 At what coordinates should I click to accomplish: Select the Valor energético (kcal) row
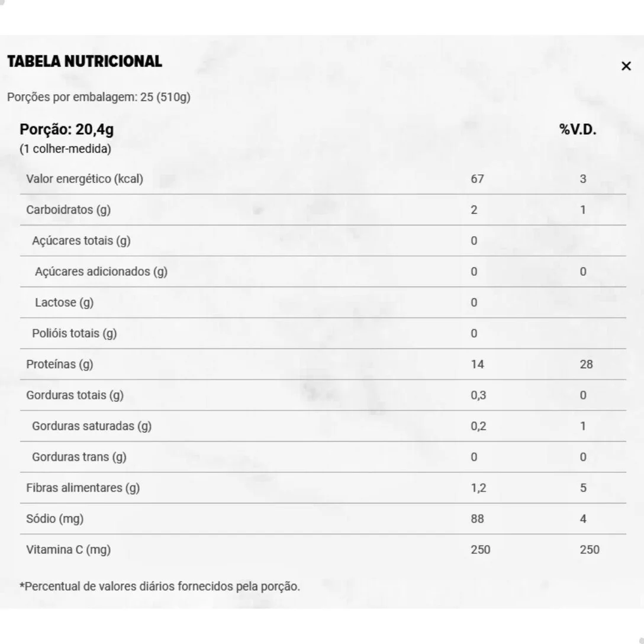[85, 179]
